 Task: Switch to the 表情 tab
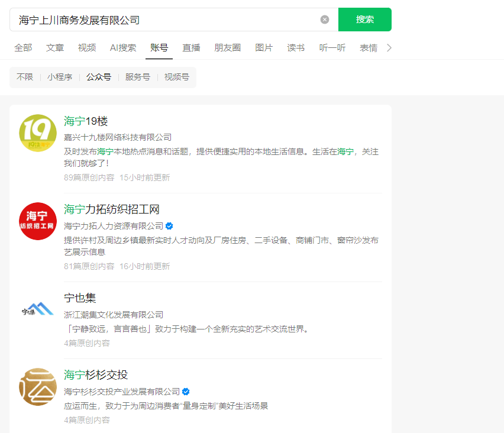(369, 48)
